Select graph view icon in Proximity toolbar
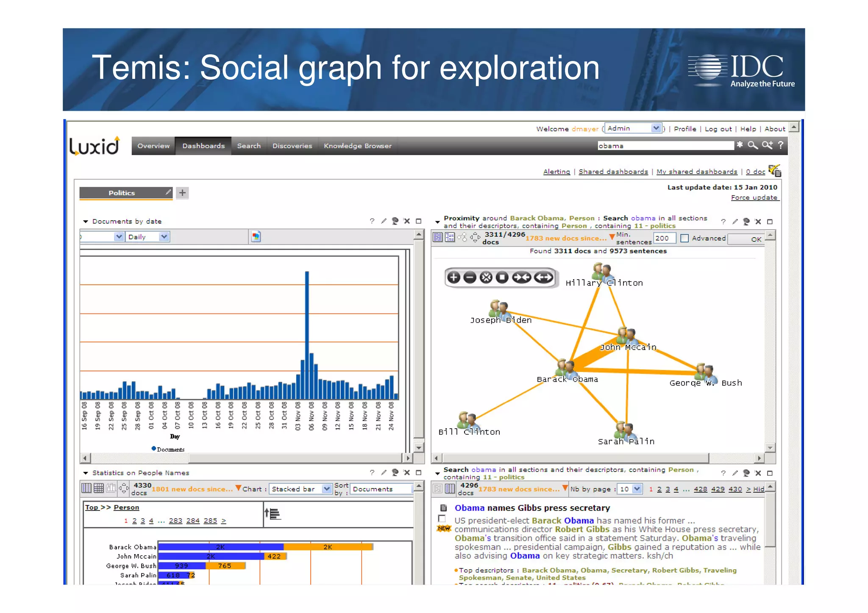The height and width of the screenshot is (613, 868). click(462, 237)
